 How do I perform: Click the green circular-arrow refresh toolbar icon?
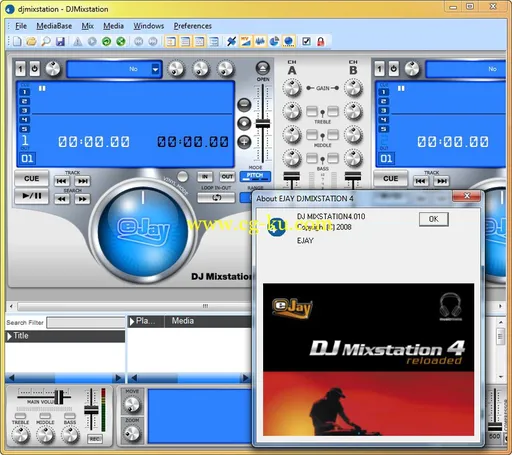pos(106,41)
